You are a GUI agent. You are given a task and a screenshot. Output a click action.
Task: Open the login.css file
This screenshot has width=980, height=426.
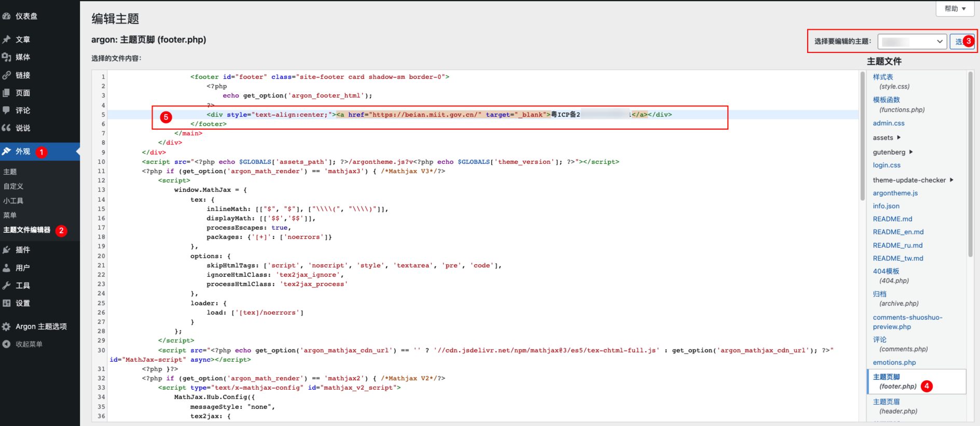pyautogui.click(x=887, y=165)
